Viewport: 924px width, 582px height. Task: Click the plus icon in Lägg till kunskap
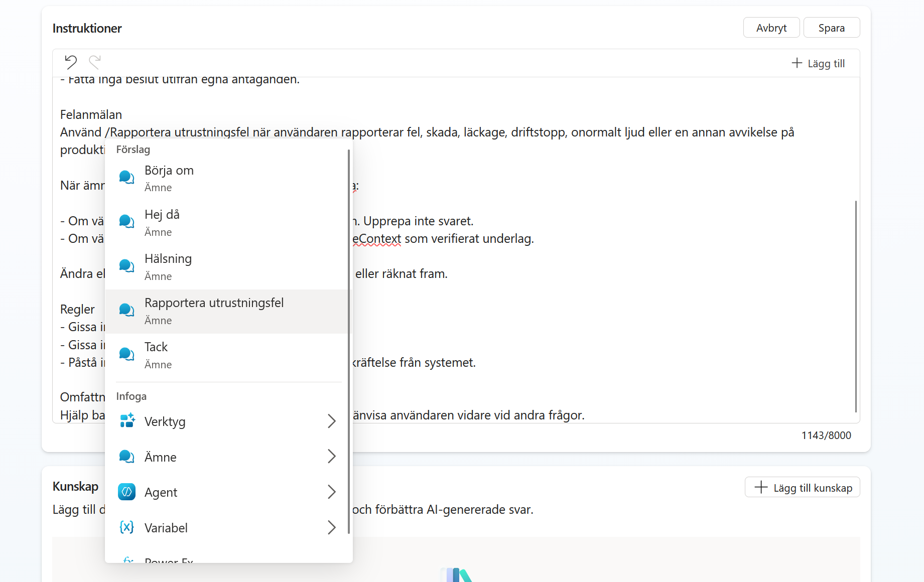[761, 487]
